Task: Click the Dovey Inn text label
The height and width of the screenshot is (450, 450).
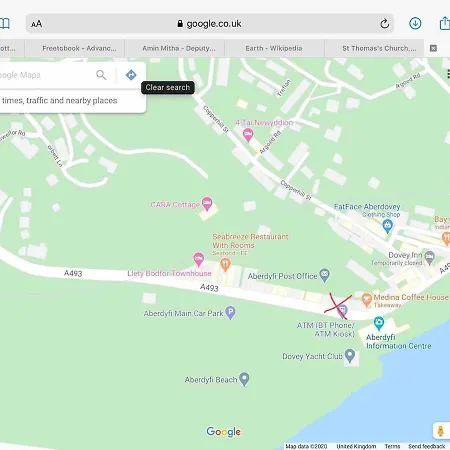Action: coord(405,255)
